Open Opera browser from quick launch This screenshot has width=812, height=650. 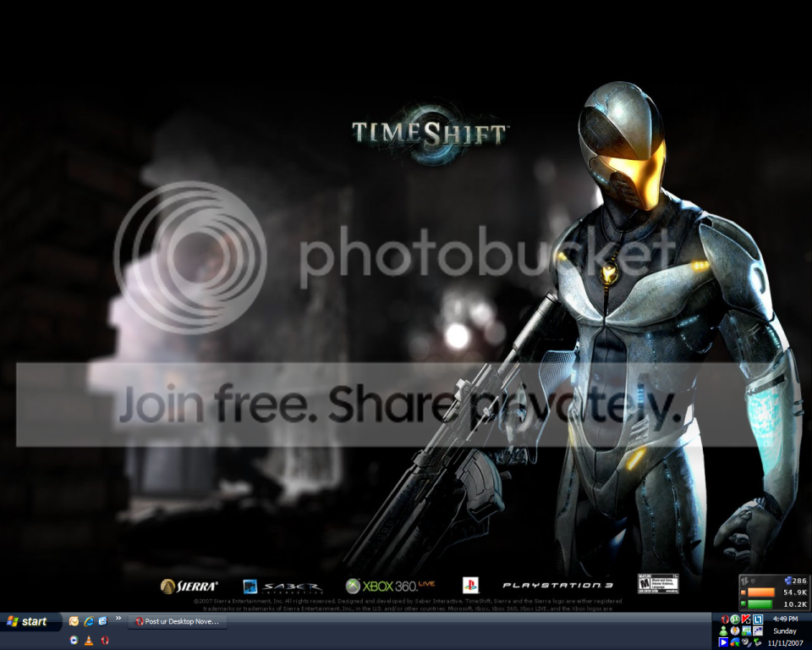tap(105, 640)
